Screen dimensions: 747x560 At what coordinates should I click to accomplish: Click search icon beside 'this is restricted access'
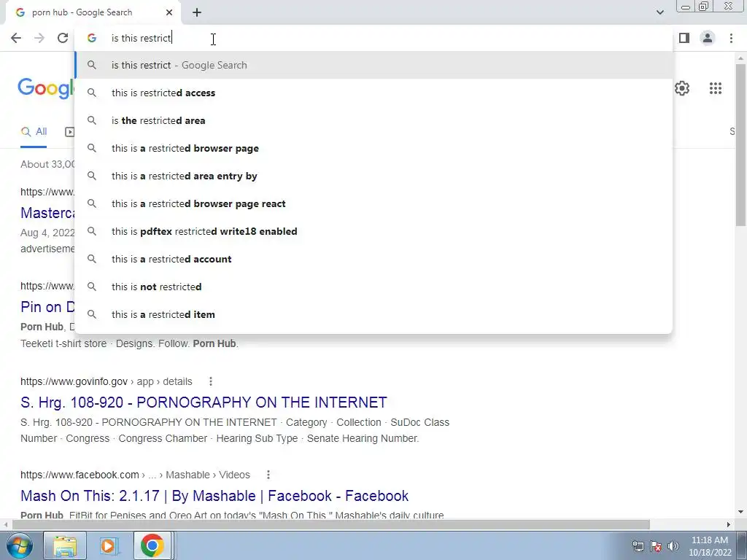tap(92, 93)
